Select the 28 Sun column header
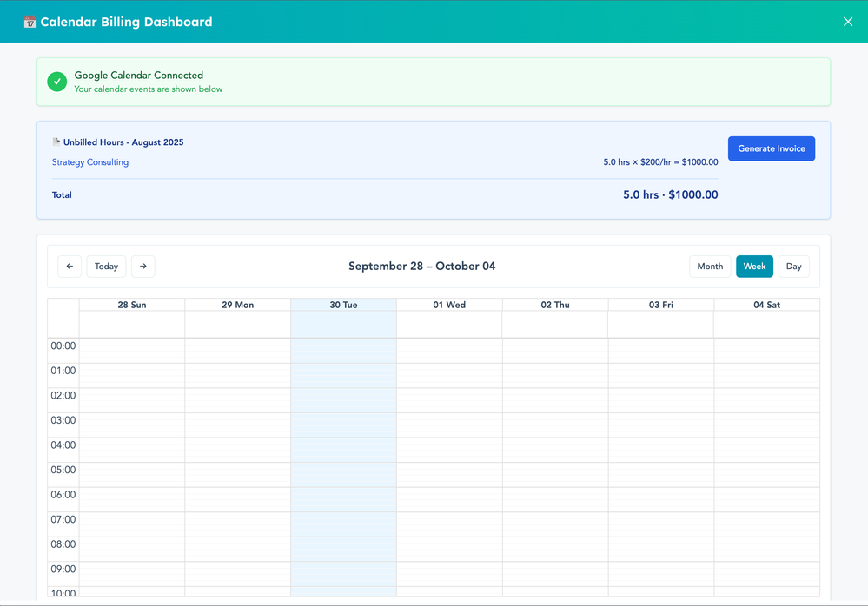Image resolution: width=868 pixels, height=606 pixels. (132, 305)
